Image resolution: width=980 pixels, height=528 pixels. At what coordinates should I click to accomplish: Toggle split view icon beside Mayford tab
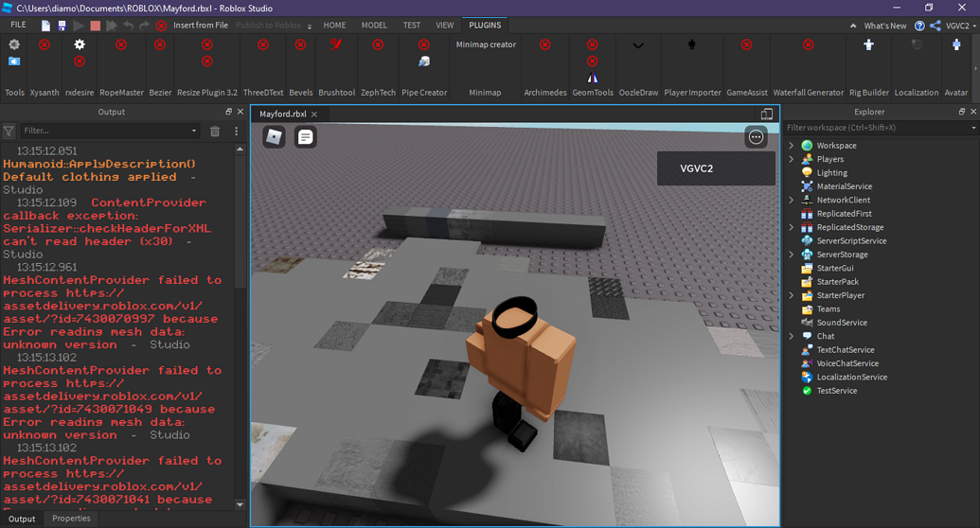[x=767, y=114]
